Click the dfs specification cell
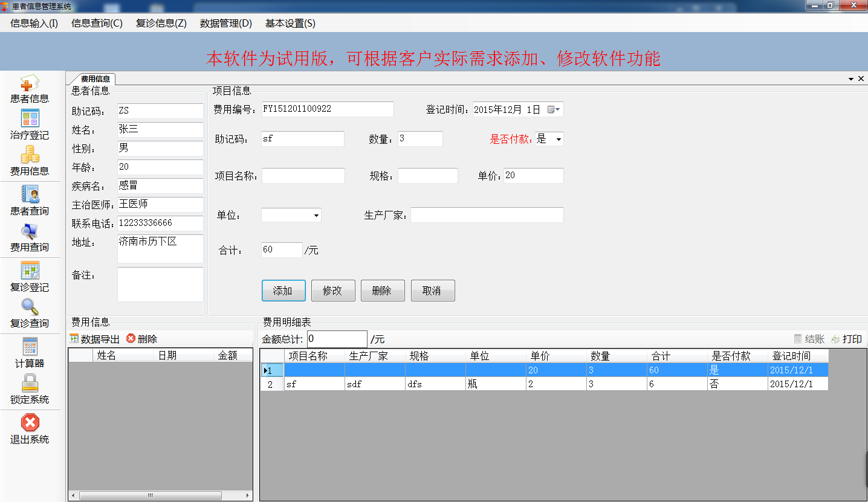The height and width of the screenshot is (502, 868). (435, 384)
